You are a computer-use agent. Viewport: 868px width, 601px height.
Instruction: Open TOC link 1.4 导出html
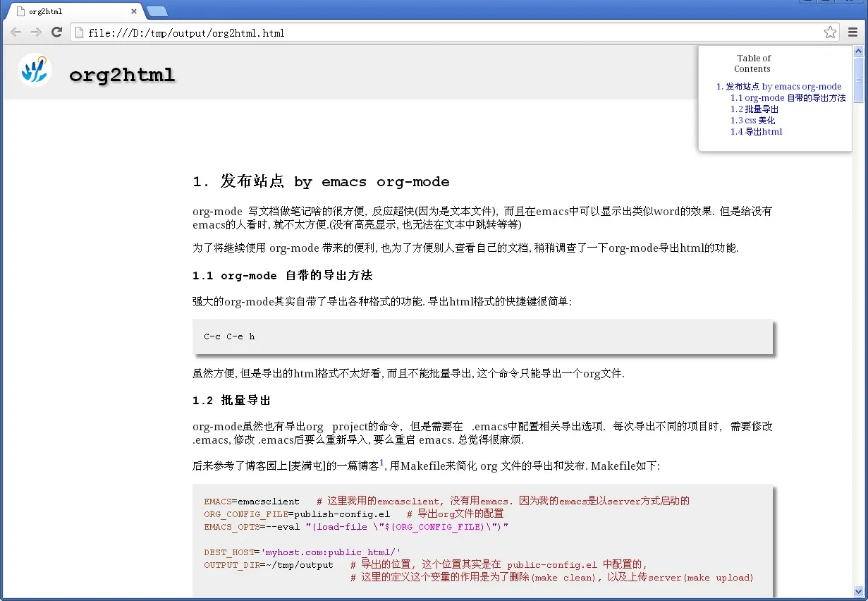point(756,132)
